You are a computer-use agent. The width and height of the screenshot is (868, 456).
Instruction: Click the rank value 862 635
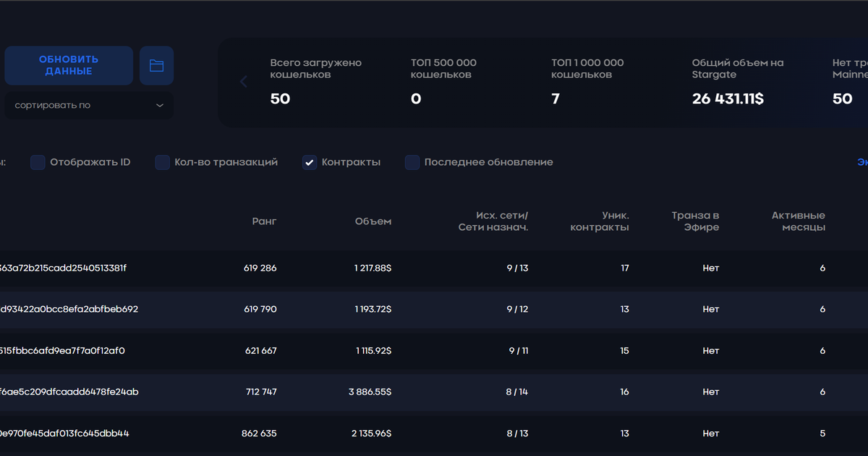(x=259, y=434)
